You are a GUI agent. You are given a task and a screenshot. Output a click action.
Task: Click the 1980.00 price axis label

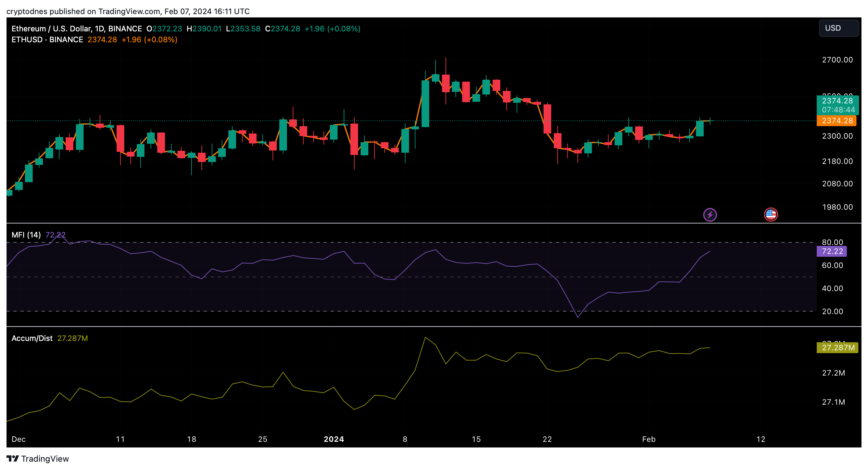pyautogui.click(x=837, y=207)
